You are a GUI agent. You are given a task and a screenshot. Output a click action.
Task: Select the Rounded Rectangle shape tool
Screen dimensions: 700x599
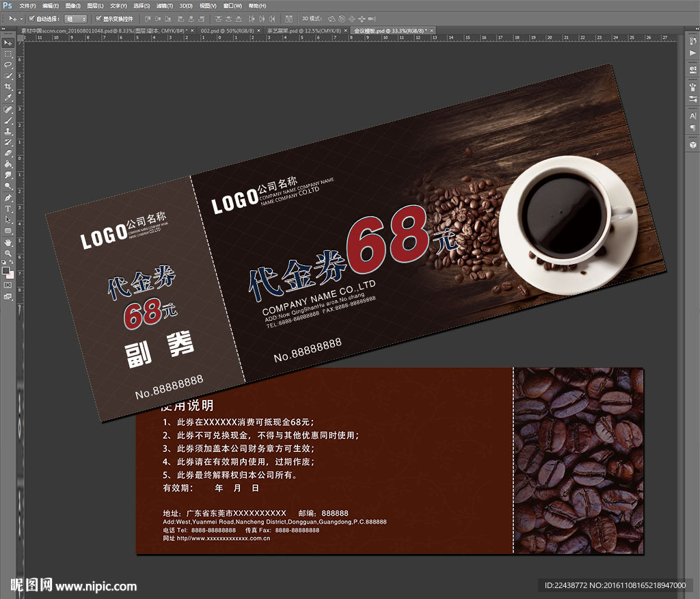pos(8,230)
